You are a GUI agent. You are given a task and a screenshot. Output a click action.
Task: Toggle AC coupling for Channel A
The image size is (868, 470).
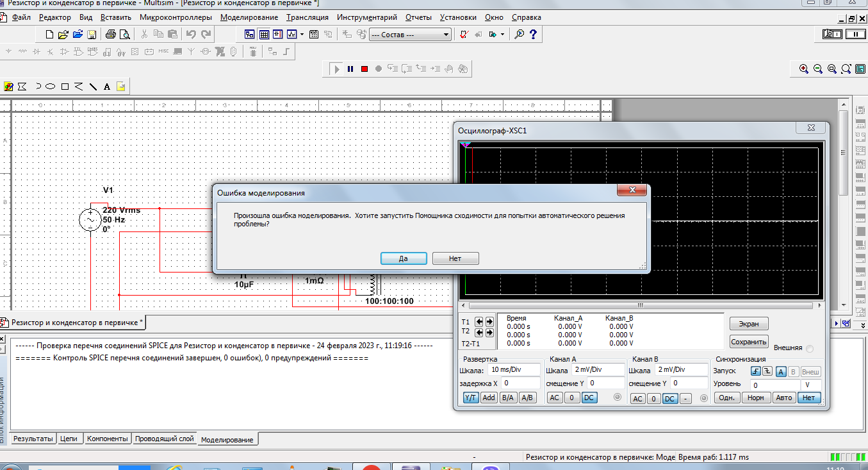tap(555, 398)
